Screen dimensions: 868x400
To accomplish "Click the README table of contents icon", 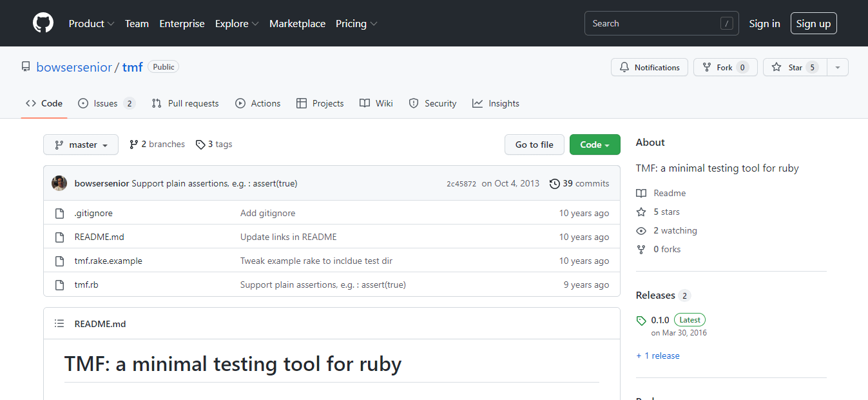I will (x=59, y=324).
